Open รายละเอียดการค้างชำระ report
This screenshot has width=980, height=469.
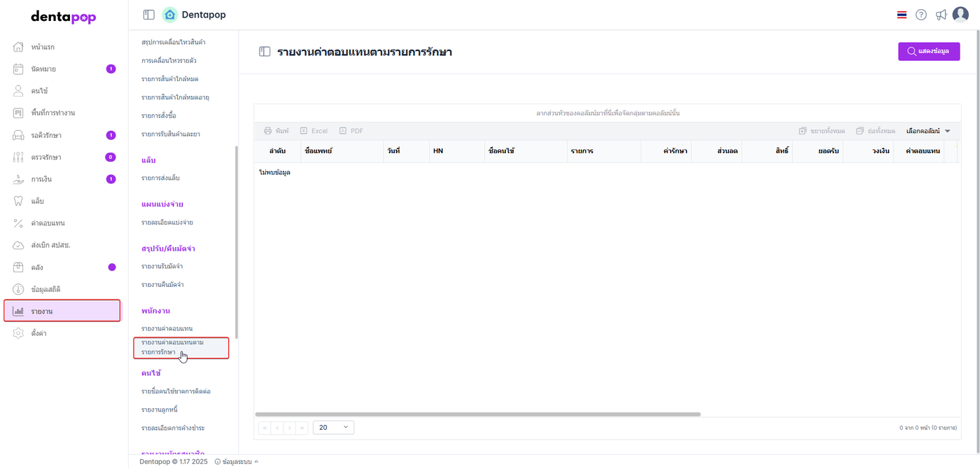click(173, 428)
